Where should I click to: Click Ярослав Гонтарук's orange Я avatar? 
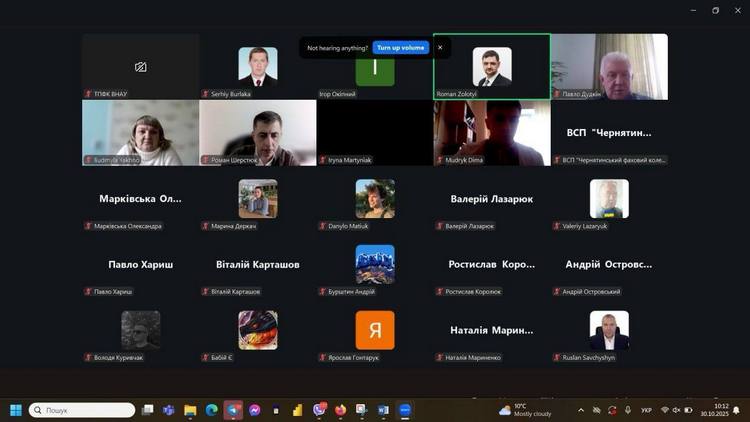pyautogui.click(x=375, y=330)
